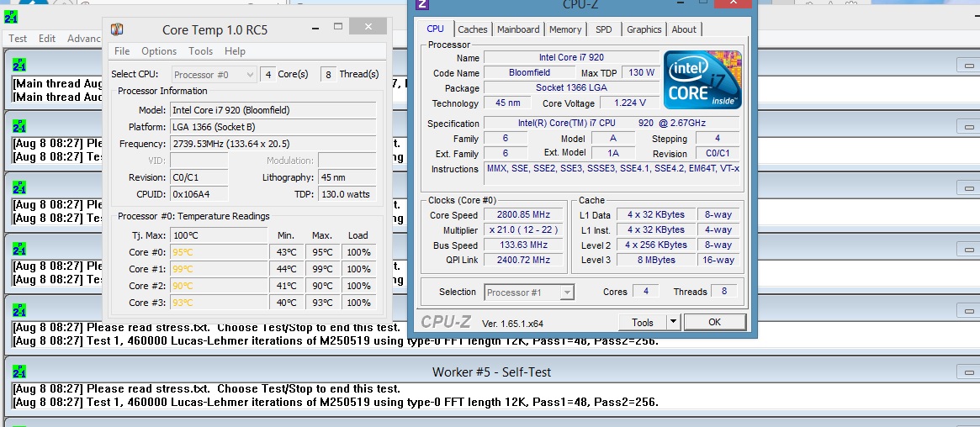980x427 pixels.
Task: Switch to the Mainboard tab in CPU-Z
Action: click(518, 29)
